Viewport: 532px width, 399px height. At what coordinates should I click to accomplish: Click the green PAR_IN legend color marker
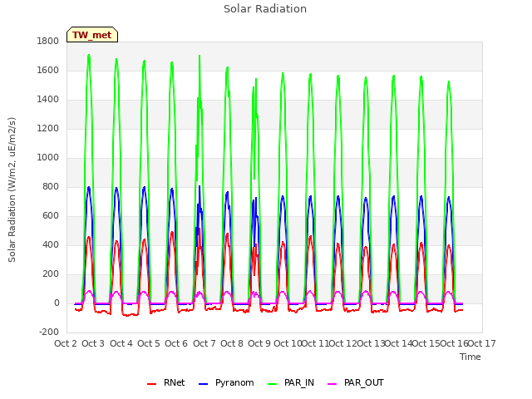coord(273,384)
